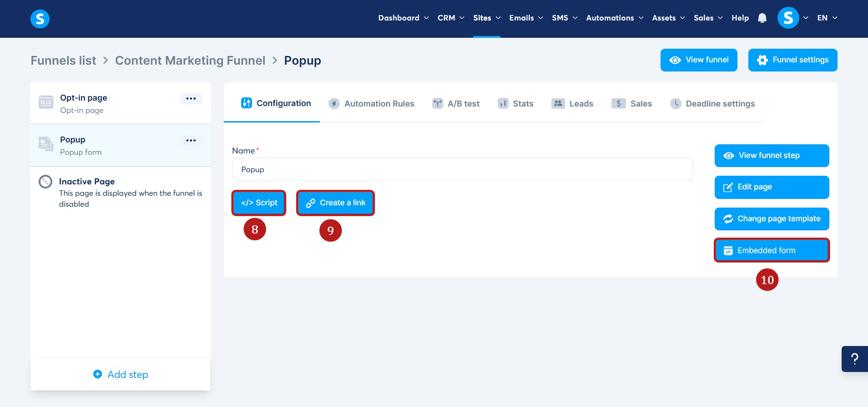Image resolution: width=868 pixels, height=407 pixels.
Task: Expand the Automations dropdown
Action: pos(615,18)
